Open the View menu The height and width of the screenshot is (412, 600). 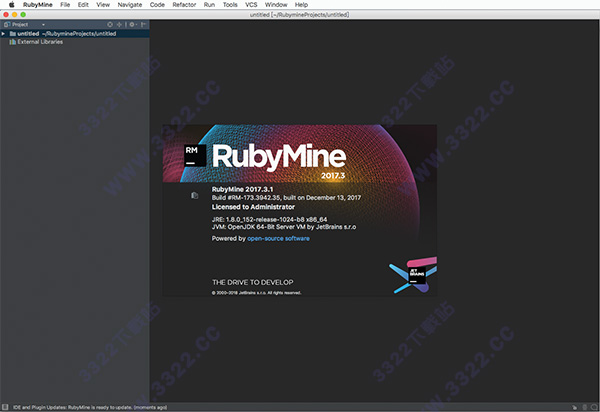click(103, 5)
